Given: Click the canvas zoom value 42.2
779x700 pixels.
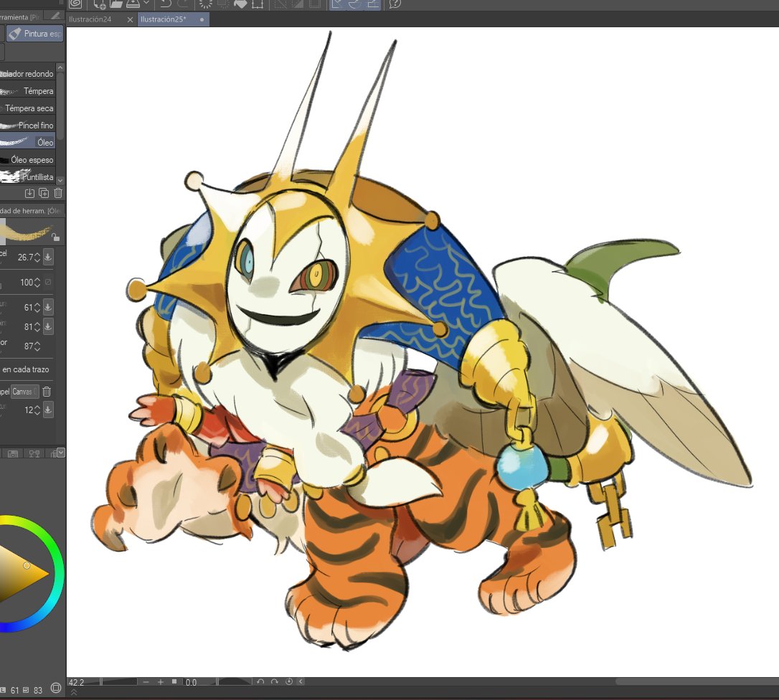Looking at the screenshot, I should pos(77,682).
